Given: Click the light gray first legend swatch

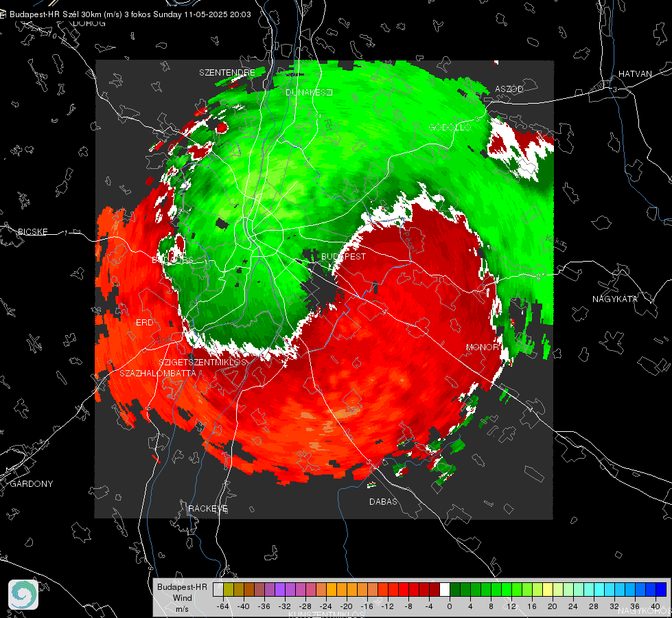Looking at the screenshot, I should pos(218,589).
